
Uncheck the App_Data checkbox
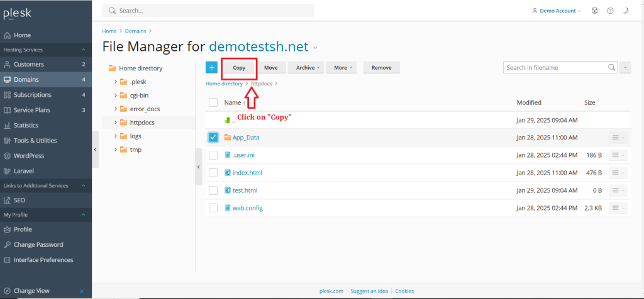(x=213, y=138)
